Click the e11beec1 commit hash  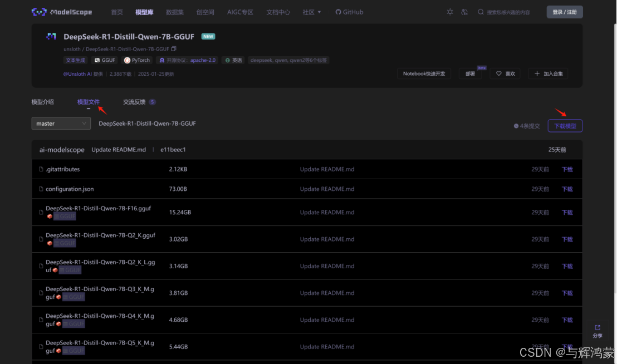click(x=173, y=150)
